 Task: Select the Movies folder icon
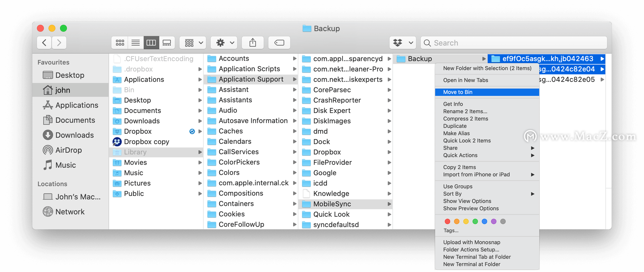point(117,162)
